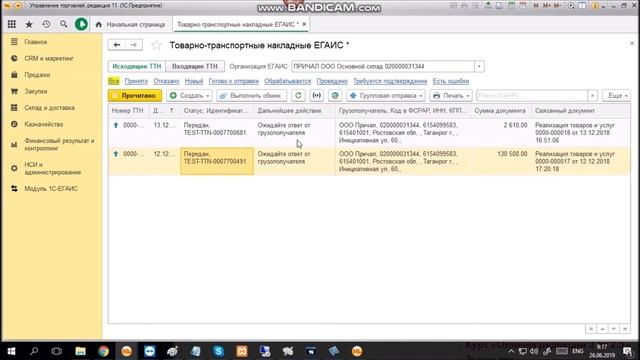
Task: Click the yellow info icon in title bar
Action: [595, 6]
